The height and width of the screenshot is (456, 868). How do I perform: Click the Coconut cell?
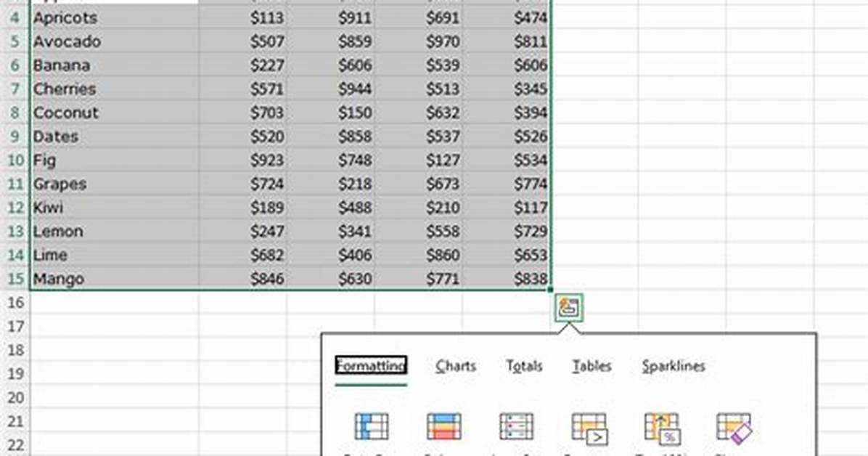pos(115,113)
